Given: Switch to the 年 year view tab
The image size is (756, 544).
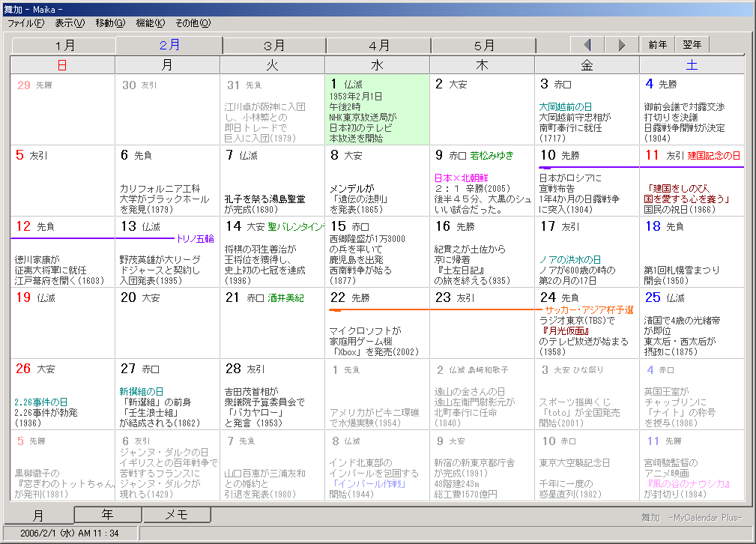Looking at the screenshot, I should click(x=108, y=515).
